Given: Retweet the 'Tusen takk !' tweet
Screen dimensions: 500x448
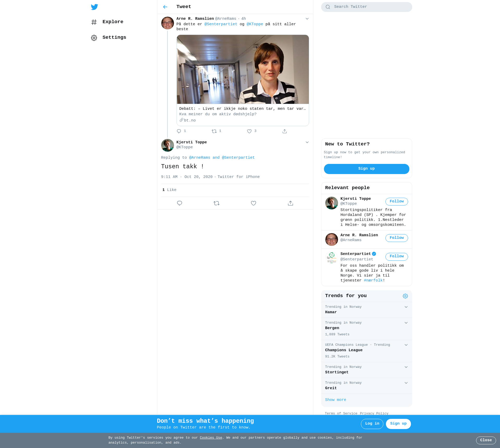Looking at the screenshot, I should (216, 203).
